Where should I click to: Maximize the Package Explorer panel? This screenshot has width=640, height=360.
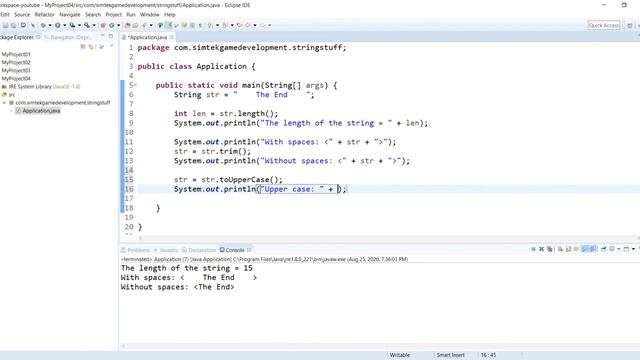[x=111, y=36]
